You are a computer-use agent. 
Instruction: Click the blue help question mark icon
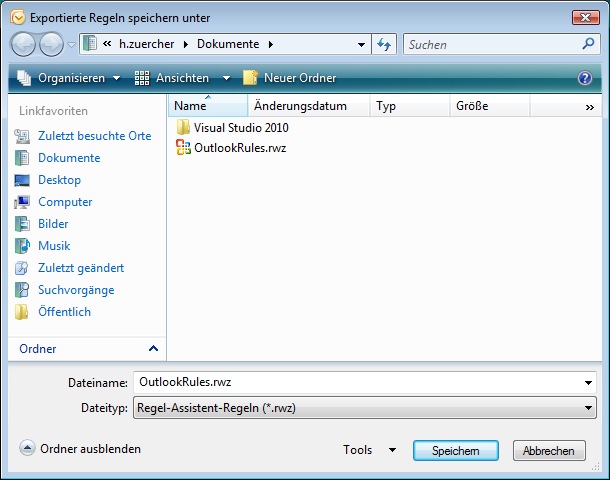pos(585,78)
